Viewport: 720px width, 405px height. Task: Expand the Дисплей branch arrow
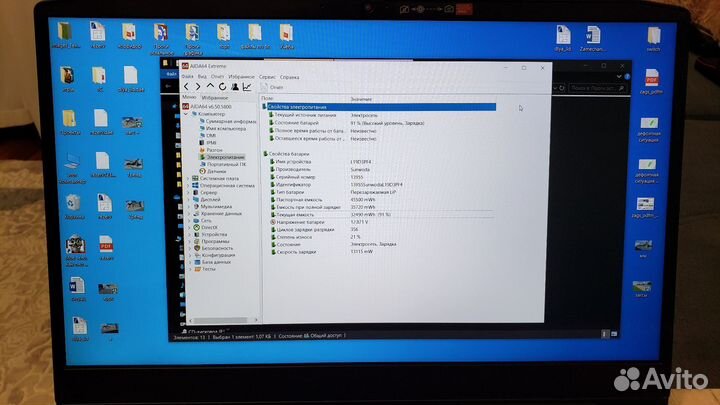tap(189, 200)
